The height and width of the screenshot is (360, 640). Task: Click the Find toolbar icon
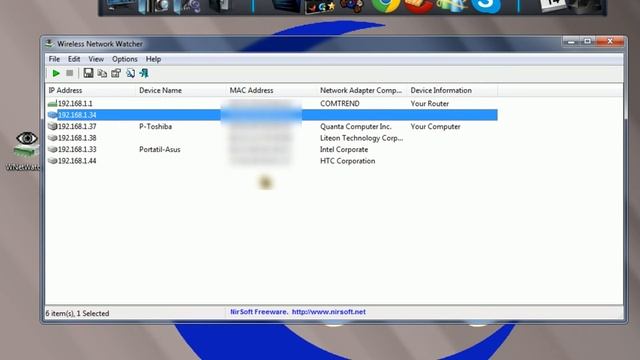click(130, 73)
